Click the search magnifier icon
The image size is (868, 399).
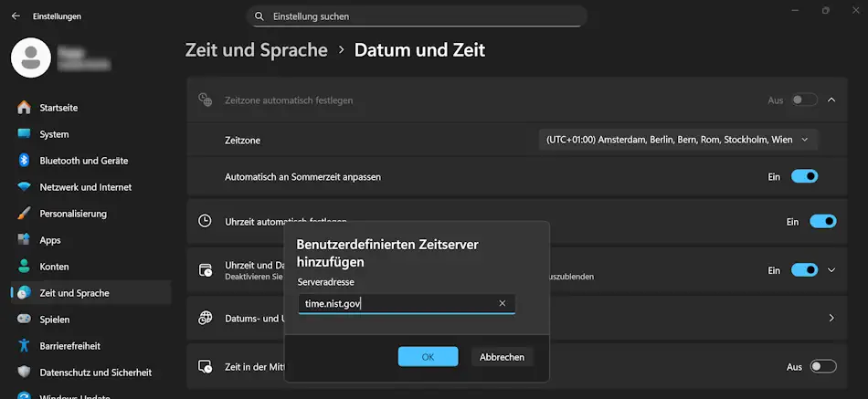[x=259, y=16]
